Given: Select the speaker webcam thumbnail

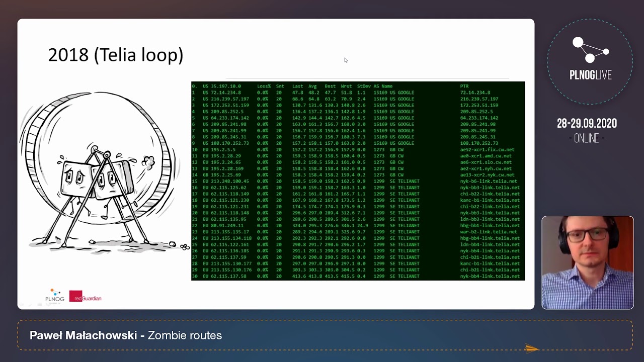Looking at the screenshot, I should [x=588, y=262].
